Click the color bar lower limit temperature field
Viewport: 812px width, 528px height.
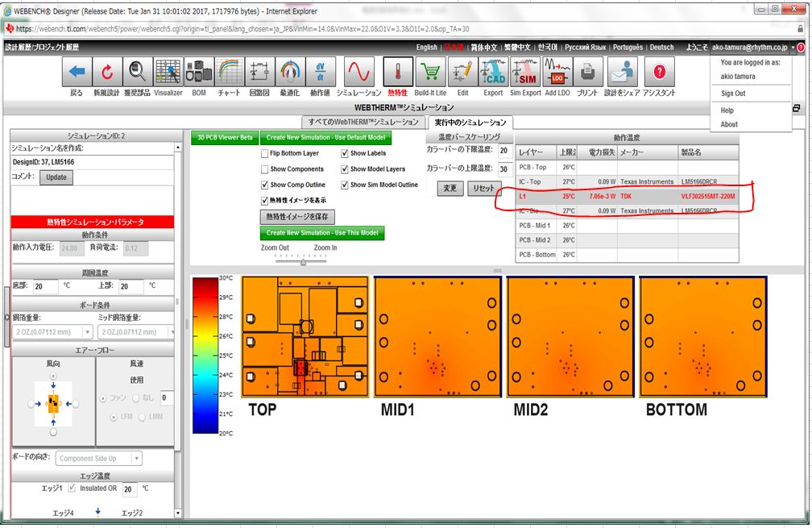coord(504,150)
